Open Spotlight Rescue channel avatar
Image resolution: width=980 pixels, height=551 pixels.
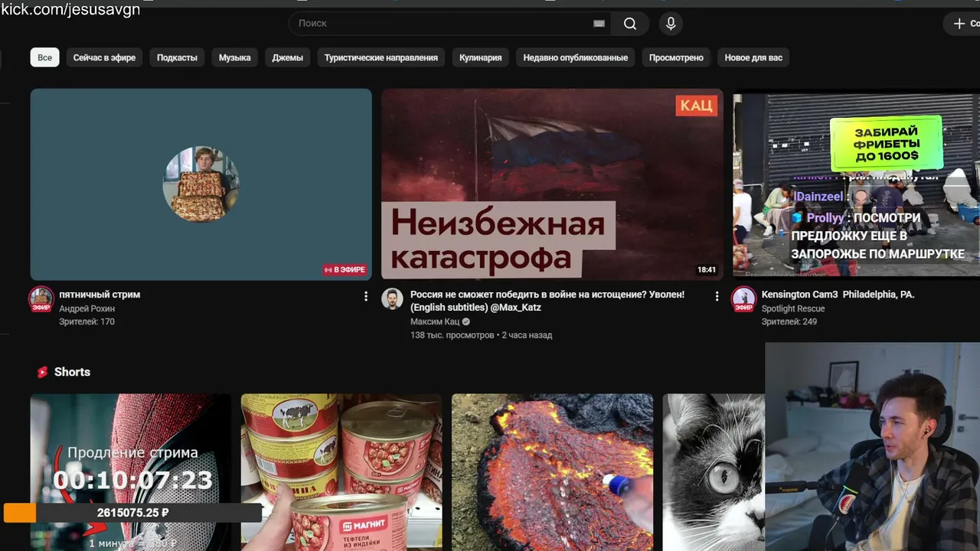[743, 299]
